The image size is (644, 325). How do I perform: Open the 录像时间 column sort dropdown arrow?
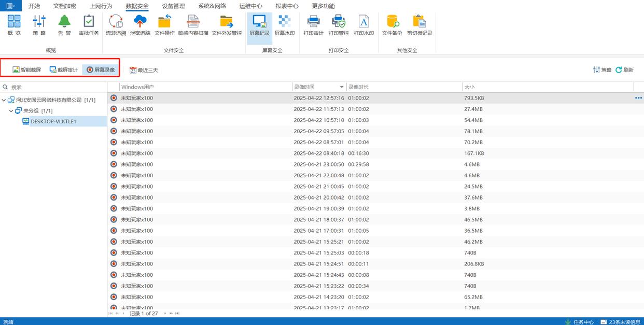coord(342,87)
